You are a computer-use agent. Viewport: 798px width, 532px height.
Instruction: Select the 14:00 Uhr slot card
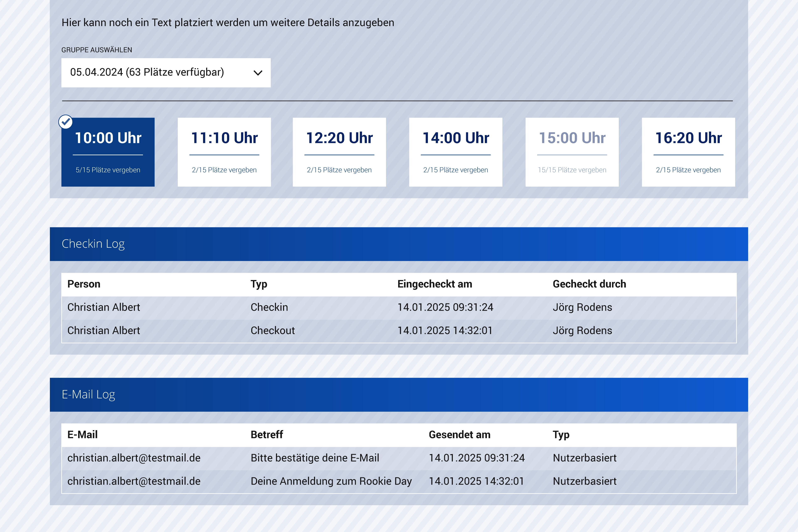[x=456, y=152]
